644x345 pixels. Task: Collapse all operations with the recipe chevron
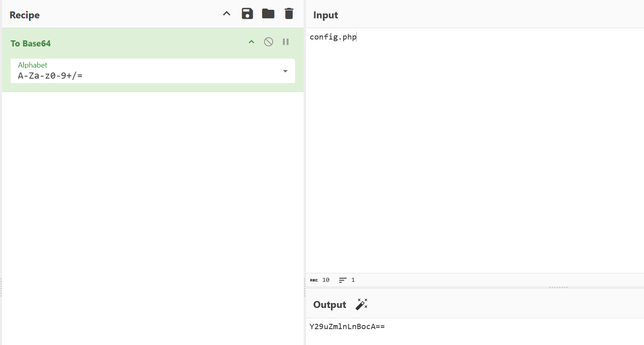click(227, 13)
